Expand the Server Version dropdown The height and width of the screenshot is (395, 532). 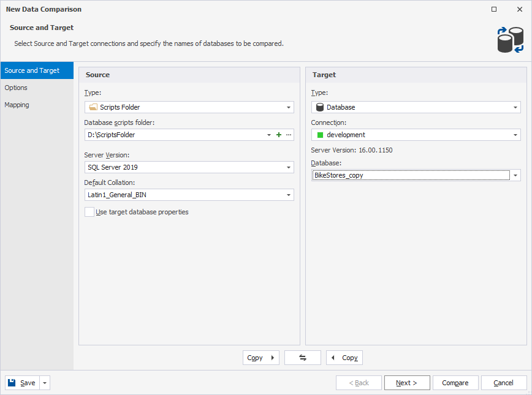point(287,167)
